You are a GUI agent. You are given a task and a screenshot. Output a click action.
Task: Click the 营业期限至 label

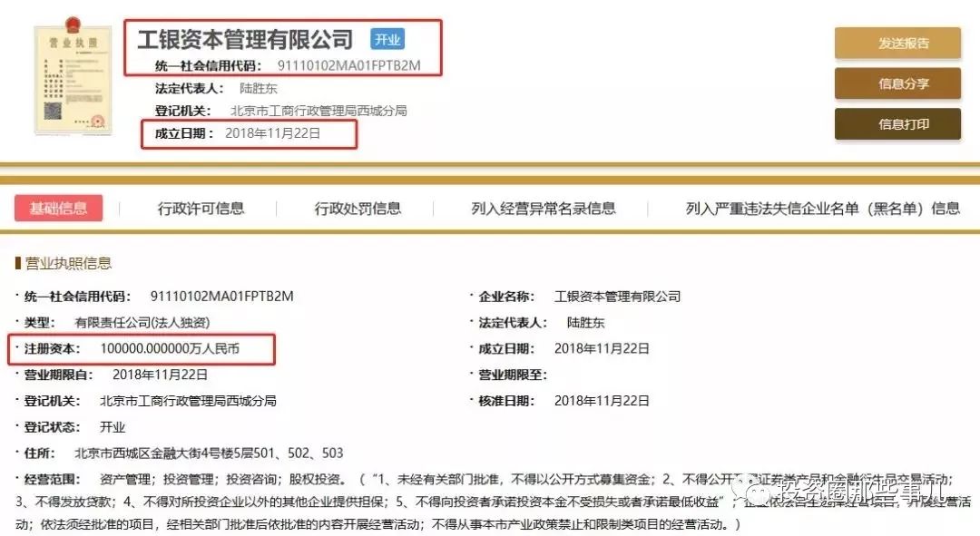click(x=513, y=375)
